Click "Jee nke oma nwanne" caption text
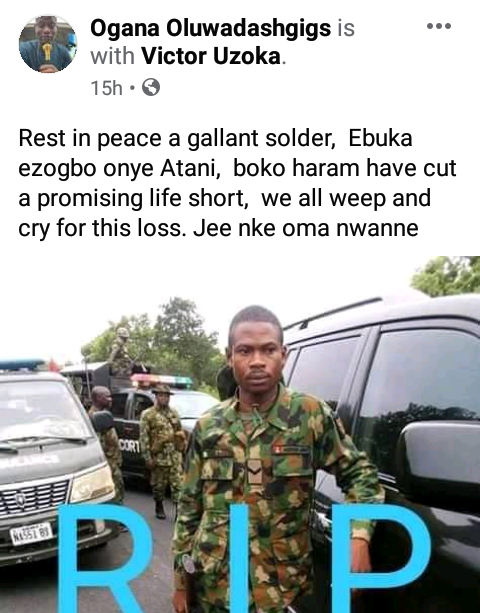 [x=306, y=228]
